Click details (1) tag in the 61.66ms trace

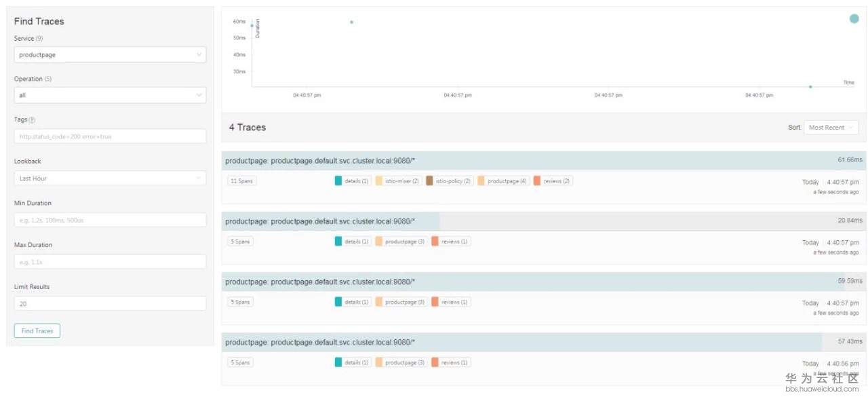coord(353,181)
